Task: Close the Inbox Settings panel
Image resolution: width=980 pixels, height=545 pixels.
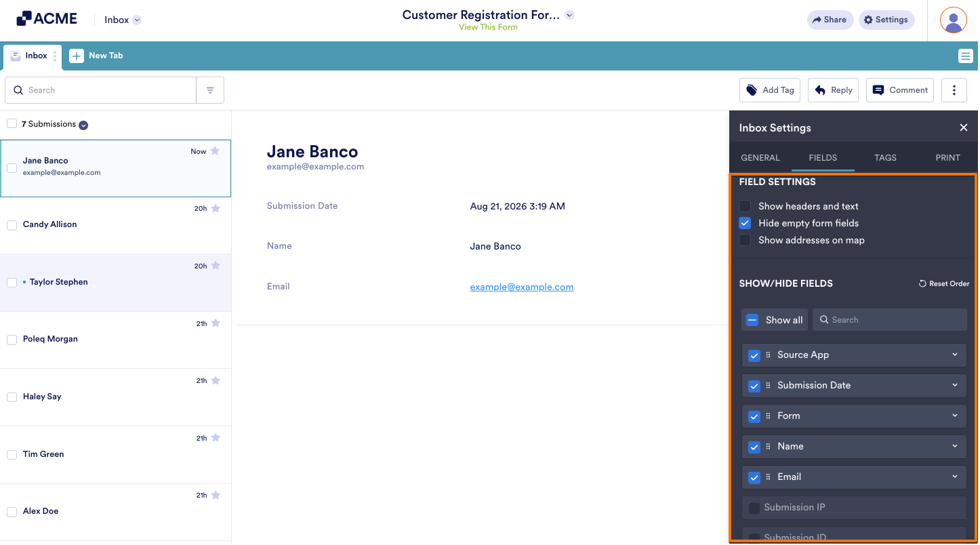Action: (x=964, y=127)
